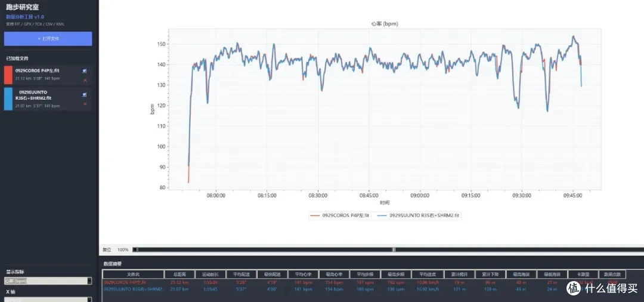This screenshot has width=644, height=302.
Task: Uncheck the 0929SUUNTO R3S右+SHRM2.fit visibility checkbox
Action: (85, 94)
